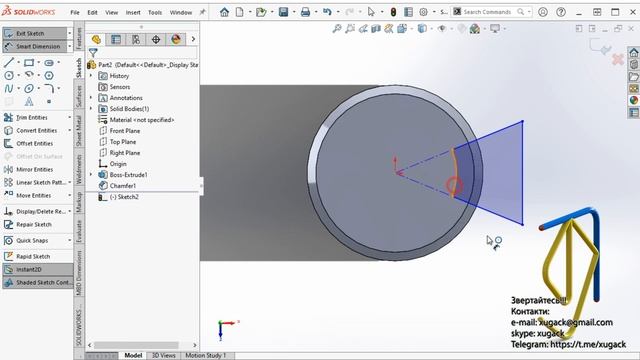Switch to the Sheet Metal tab
640x360 pixels.
[79, 130]
